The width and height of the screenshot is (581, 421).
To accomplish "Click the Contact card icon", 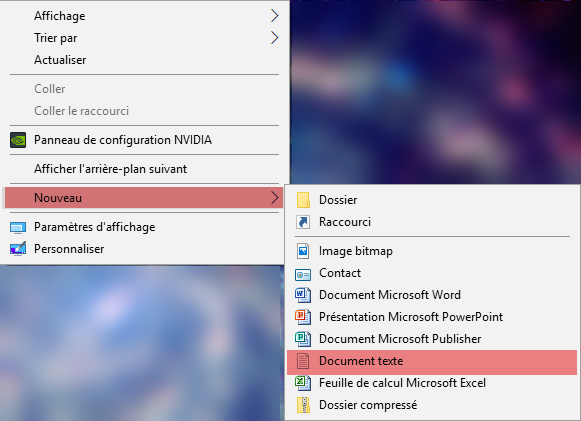I will (303, 275).
